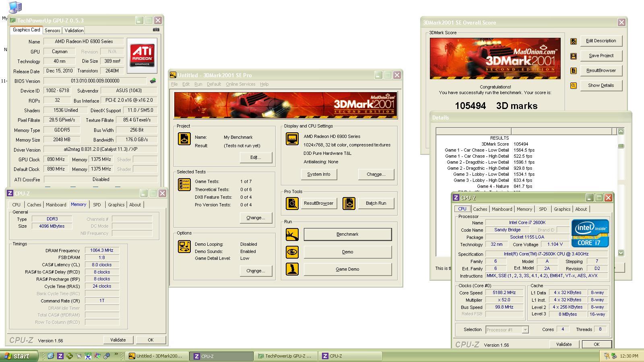Image resolution: width=644 pixels, height=362 pixels.
Task: Click the Batch Run button
Action: pos(376,204)
